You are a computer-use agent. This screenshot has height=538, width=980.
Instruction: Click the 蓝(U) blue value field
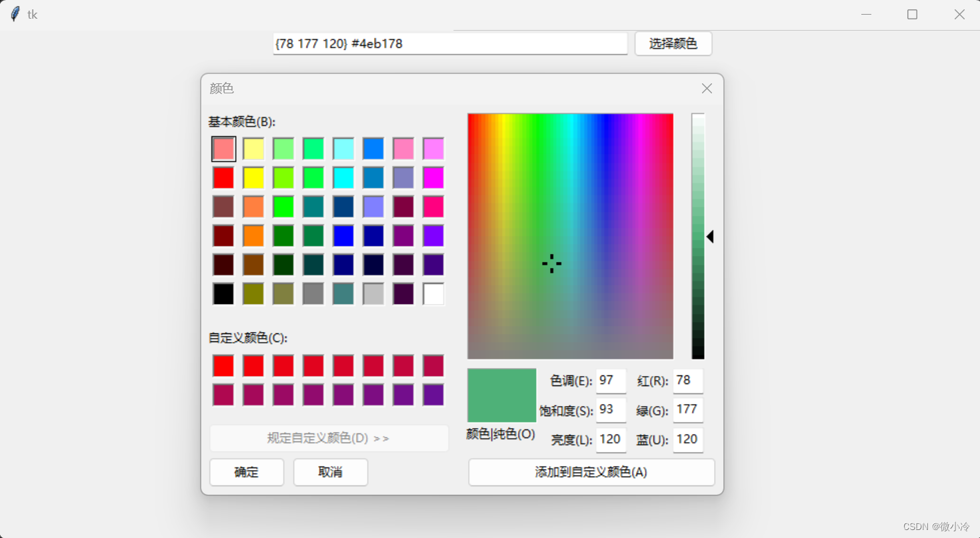click(x=688, y=439)
